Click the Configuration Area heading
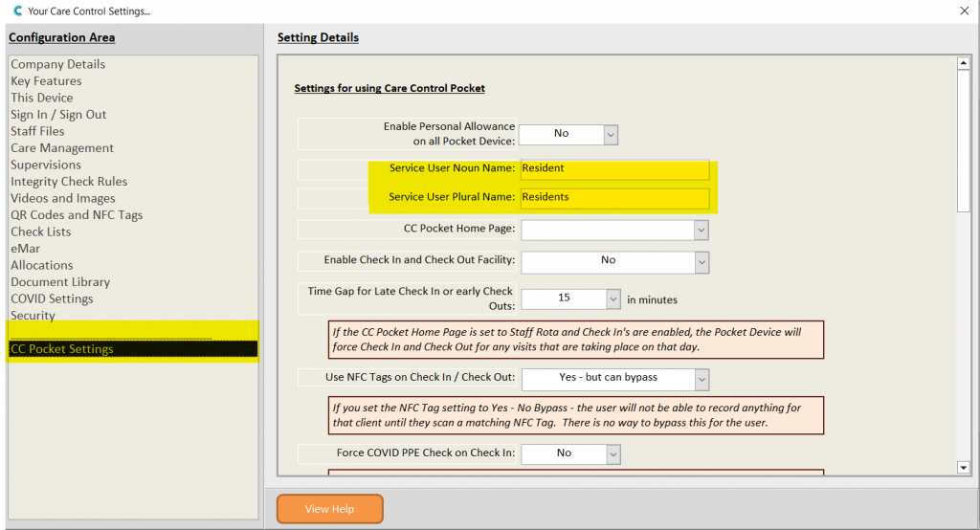This screenshot has height=530, width=980. [x=62, y=37]
